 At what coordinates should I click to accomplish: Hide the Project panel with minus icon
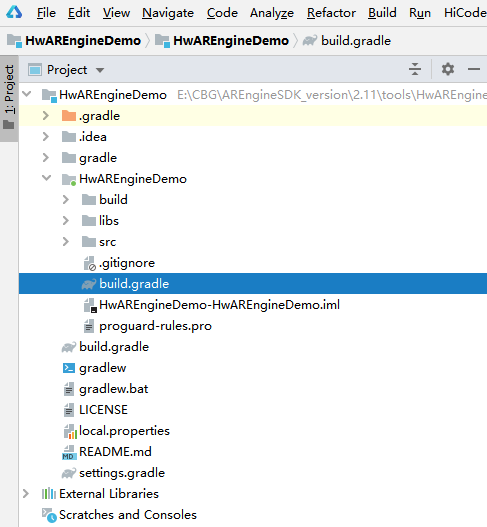click(x=474, y=69)
